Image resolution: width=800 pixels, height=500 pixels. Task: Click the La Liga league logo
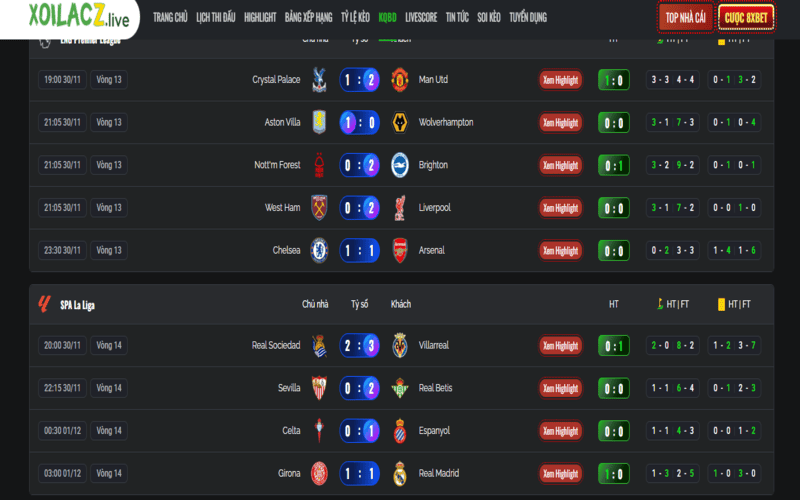click(44, 304)
